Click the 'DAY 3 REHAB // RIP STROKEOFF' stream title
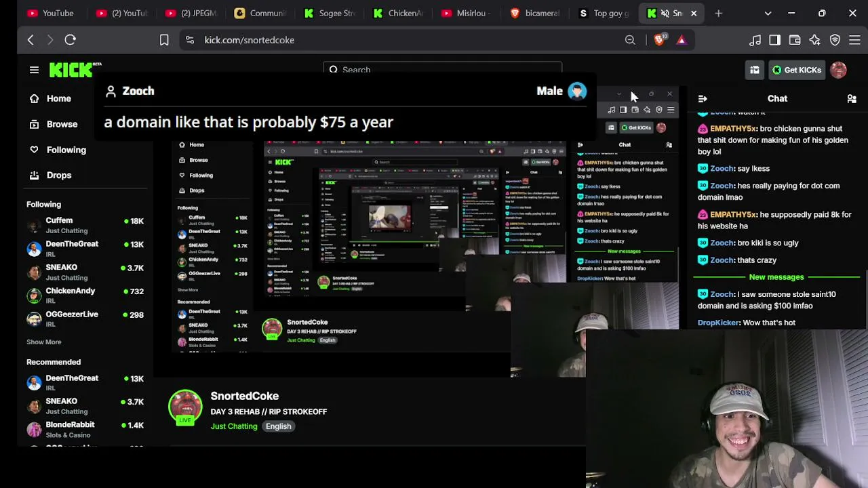The height and width of the screenshot is (488, 868). tap(269, 411)
